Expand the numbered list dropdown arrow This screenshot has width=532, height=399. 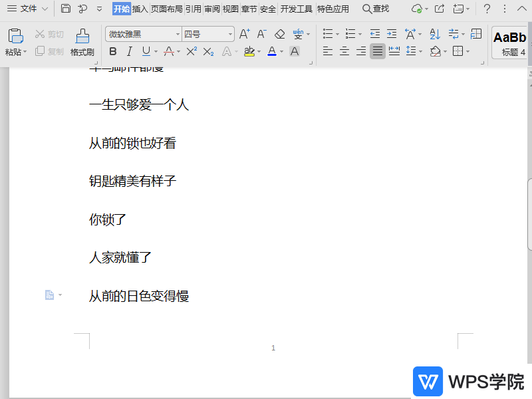pyautogui.click(x=360, y=35)
